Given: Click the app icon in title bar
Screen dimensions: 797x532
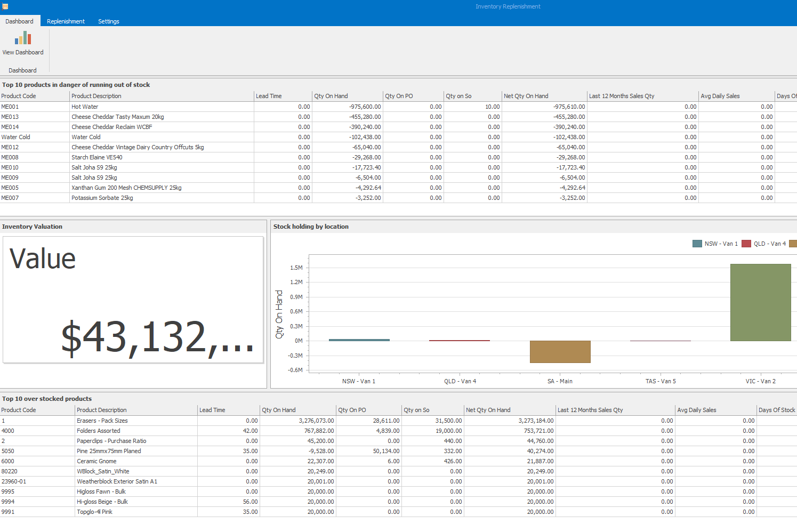Looking at the screenshot, I should click(5, 6).
